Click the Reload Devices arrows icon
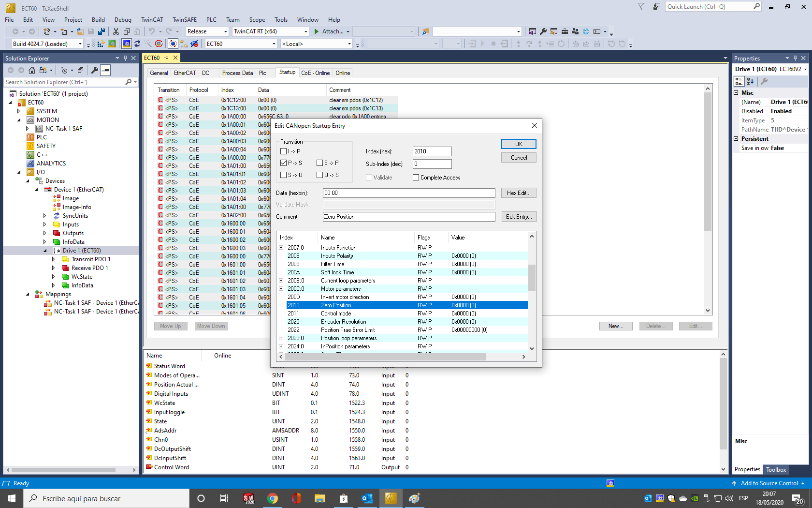 (137, 44)
